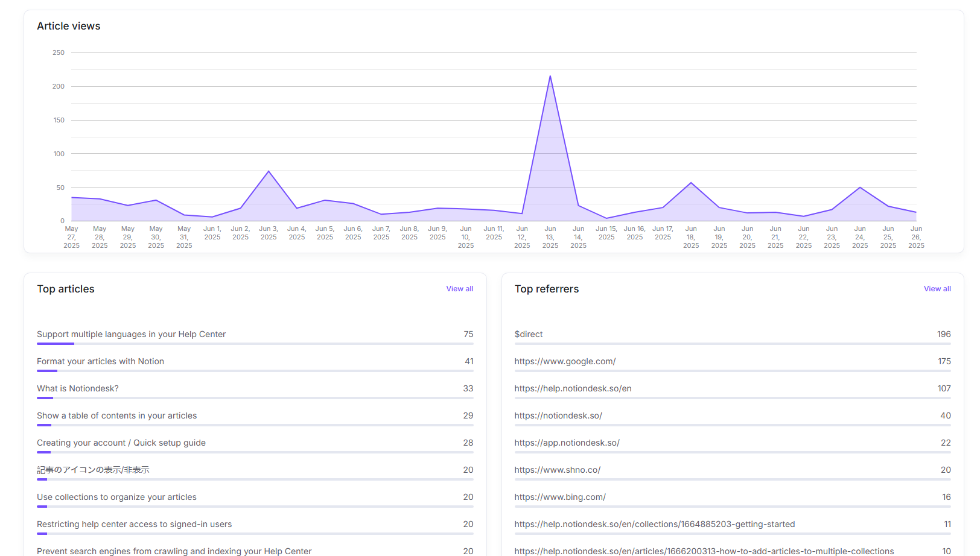The width and height of the screenshot is (980, 556).
Task: Click the progress bar under $direct referrer
Action: (732, 344)
